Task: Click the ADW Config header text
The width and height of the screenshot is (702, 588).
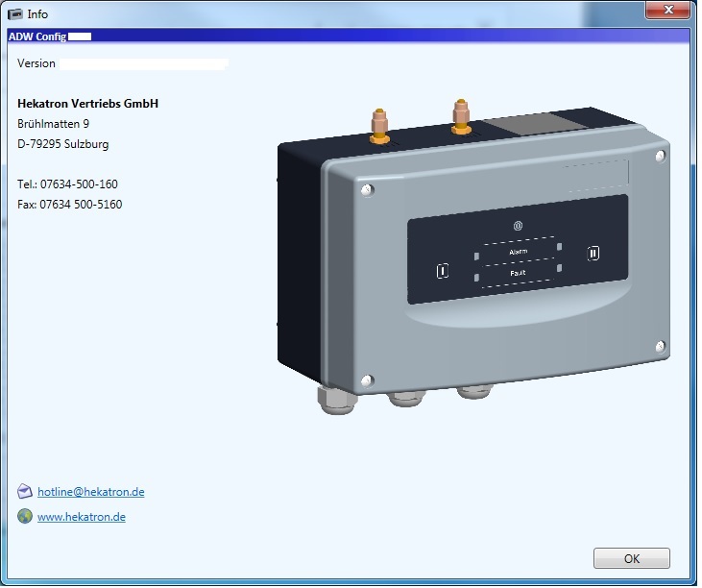Action: 37,37
